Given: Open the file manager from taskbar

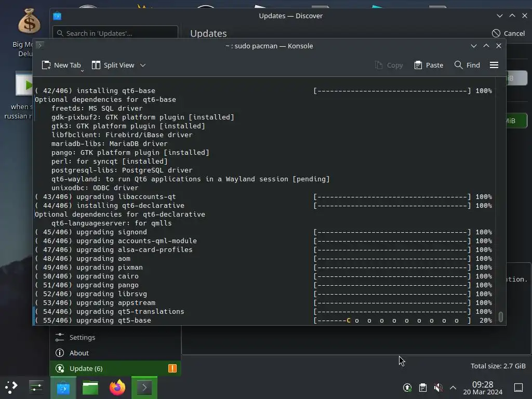Looking at the screenshot, I should (90, 388).
